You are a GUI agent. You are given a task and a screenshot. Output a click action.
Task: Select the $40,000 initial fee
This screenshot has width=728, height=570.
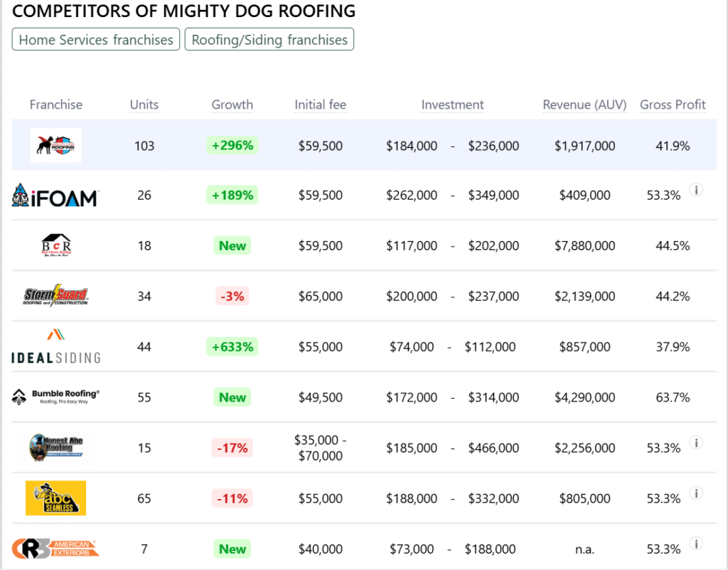pos(321,549)
